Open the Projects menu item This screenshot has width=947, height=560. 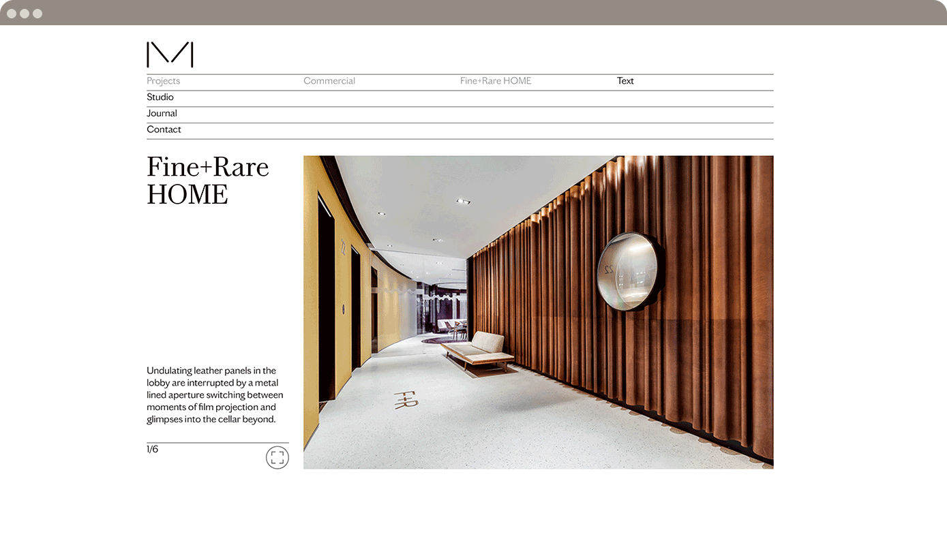point(164,81)
